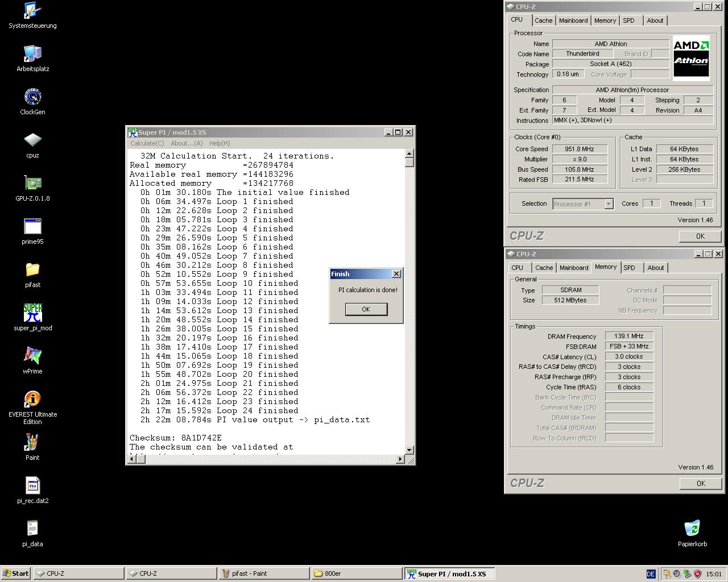
Task: Click the taskbar clock showing 15:01
Action: click(x=714, y=574)
